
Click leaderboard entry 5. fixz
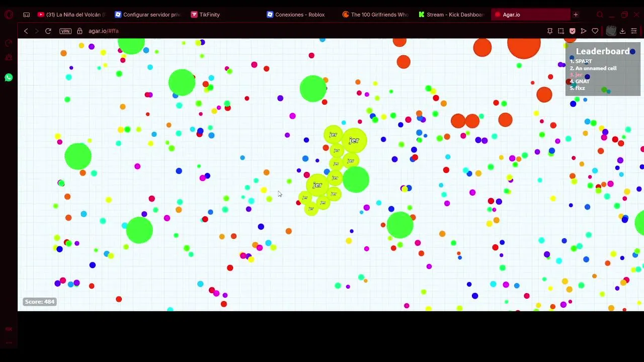pyautogui.click(x=577, y=88)
